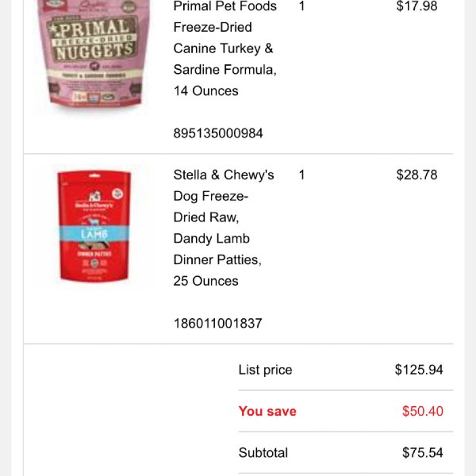This screenshot has width=476, height=476.
Task: Click the LAMB label on red bag
Action: [x=94, y=234]
